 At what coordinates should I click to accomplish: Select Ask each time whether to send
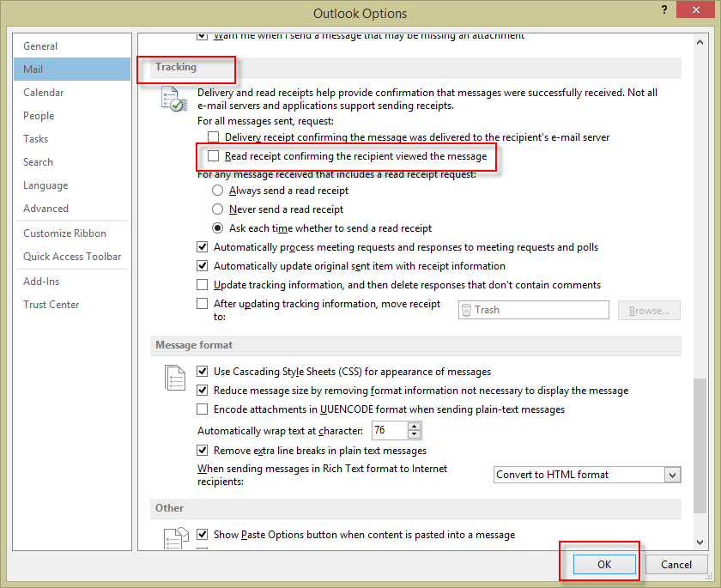[x=217, y=228]
